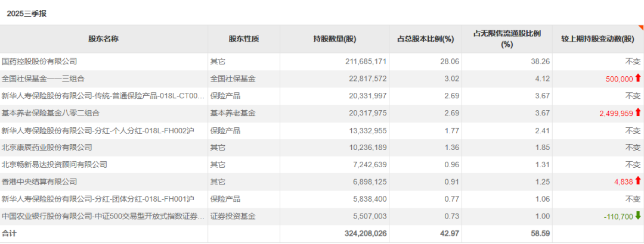Click share ratio 1.77

[453, 130]
